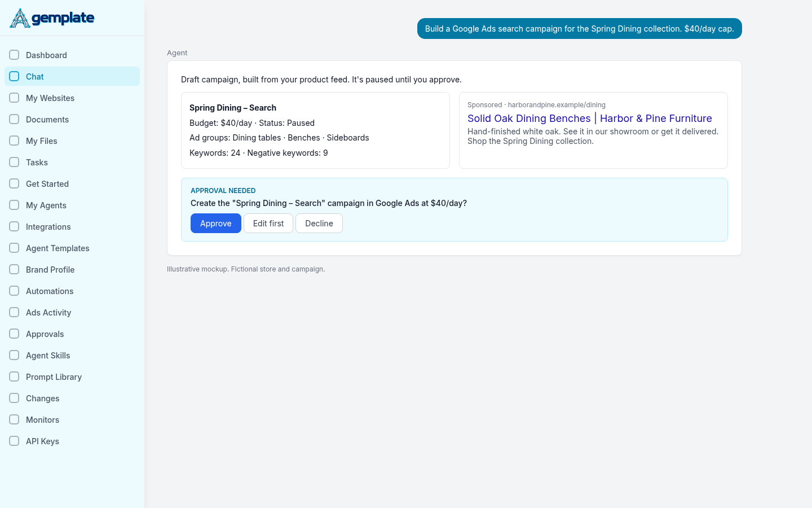
Task: Approve the Spring Dining campaign
Action: click(216, 223)
